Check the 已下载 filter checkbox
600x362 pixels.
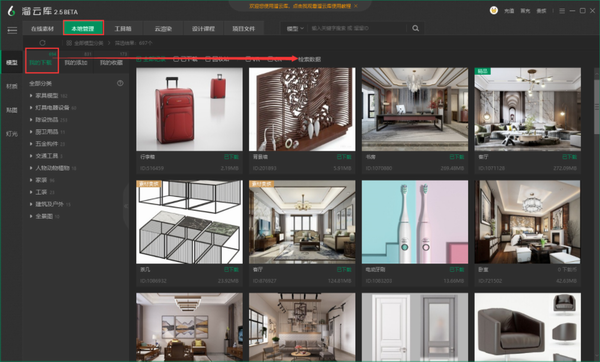pyautogui.click(x=176, y=59)
